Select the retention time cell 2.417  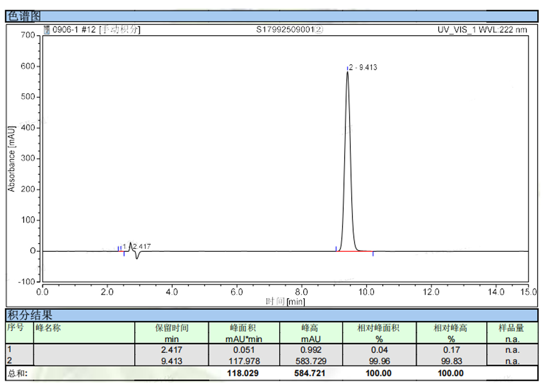coord(172,350)
